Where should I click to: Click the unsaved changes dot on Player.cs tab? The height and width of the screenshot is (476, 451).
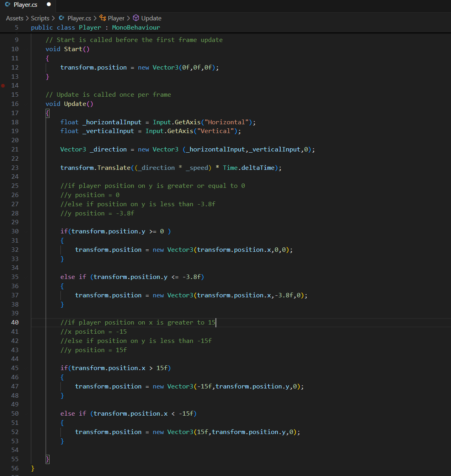[48, 4]
